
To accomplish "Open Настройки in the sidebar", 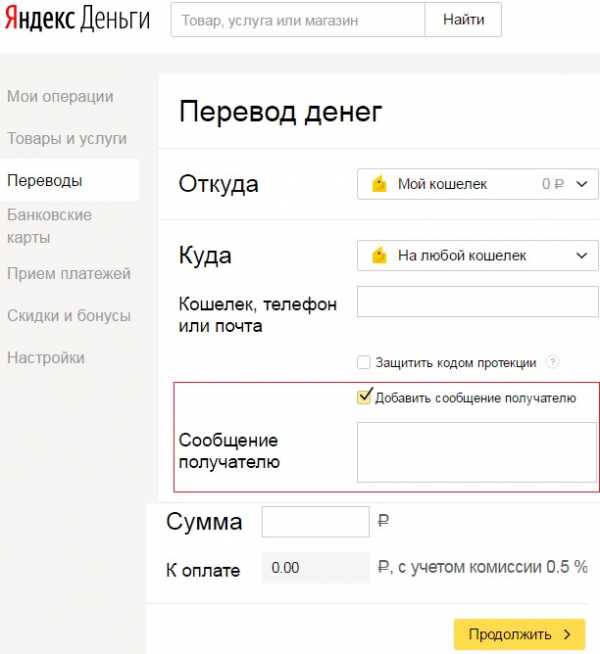I will tap(46, 358).
